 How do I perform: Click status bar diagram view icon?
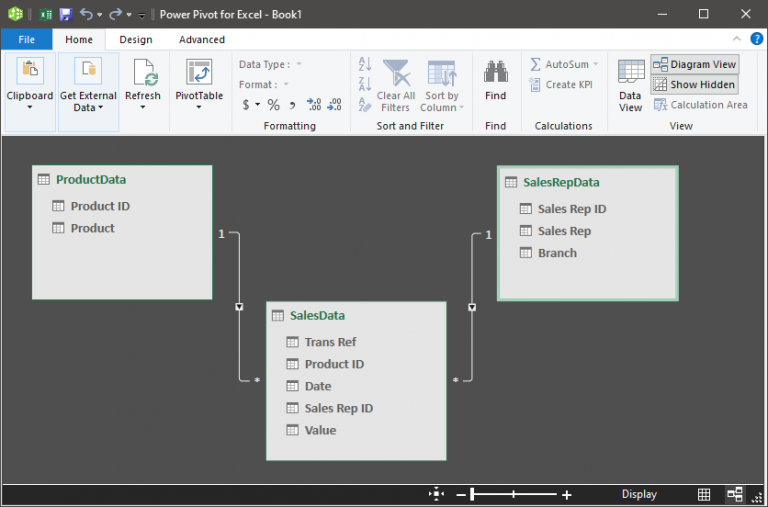(x=735, y=494)
